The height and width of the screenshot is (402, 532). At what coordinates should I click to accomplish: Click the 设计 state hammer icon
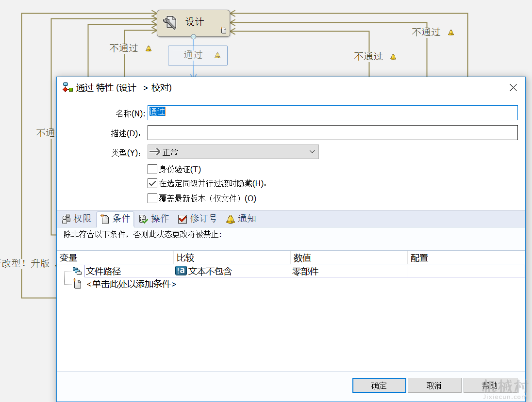click(x=169, y=23)
